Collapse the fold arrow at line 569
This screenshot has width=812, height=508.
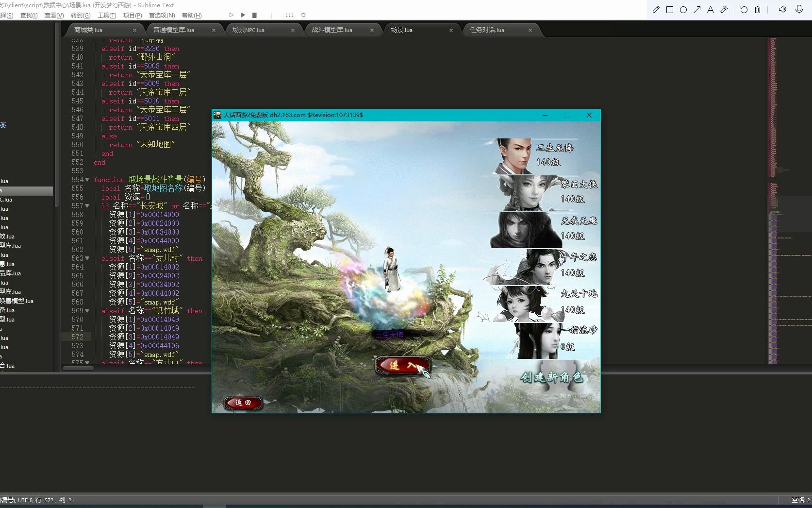(x=87, y=311)
